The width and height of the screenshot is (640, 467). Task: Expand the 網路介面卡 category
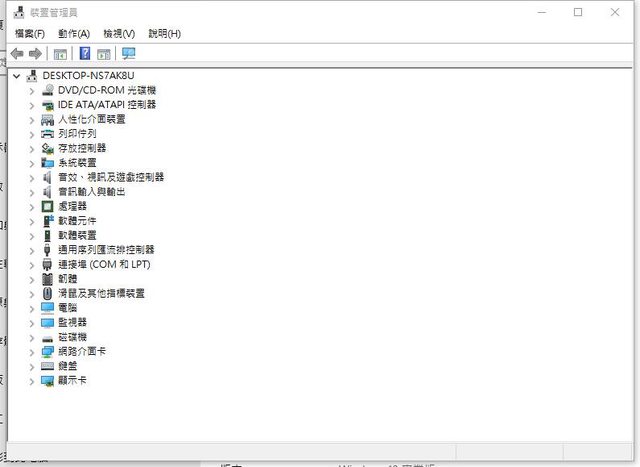tap(32, 351)
